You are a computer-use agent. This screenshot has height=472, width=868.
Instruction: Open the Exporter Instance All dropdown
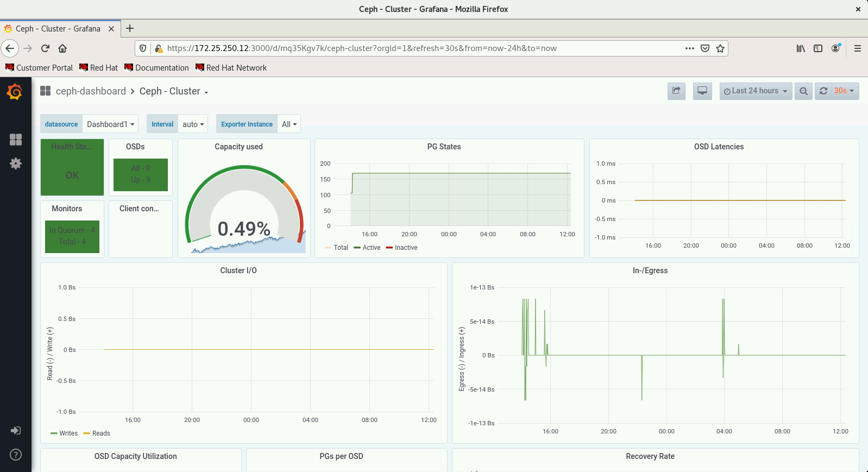click(x=289, y=124)
